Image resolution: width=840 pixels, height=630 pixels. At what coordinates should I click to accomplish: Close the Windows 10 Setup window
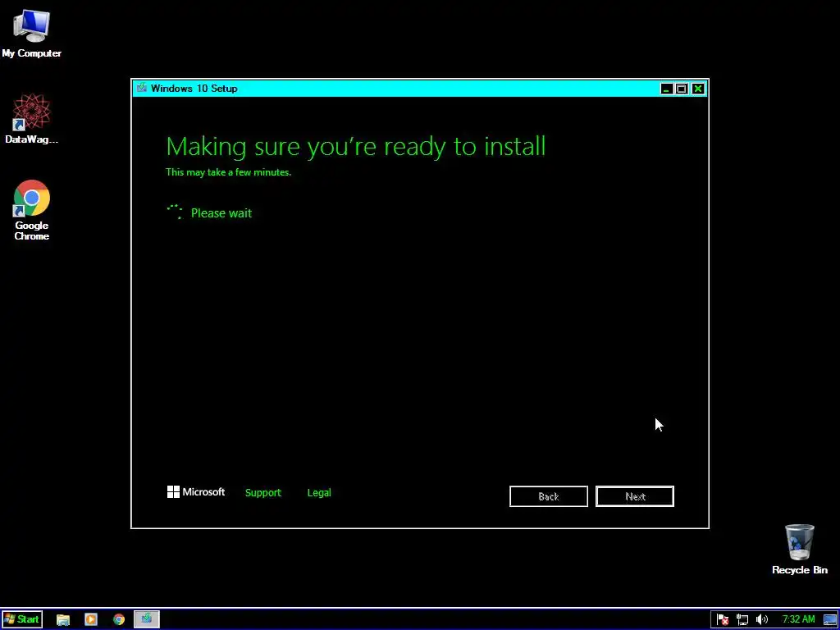pos(697,89)
